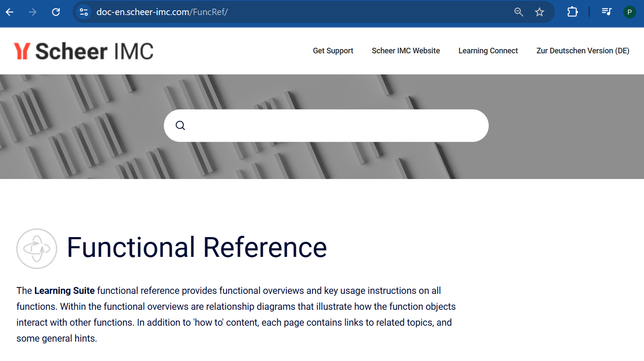Visit the Scheer IMC Website link
The image size is (644, 361).
(405, 50)
